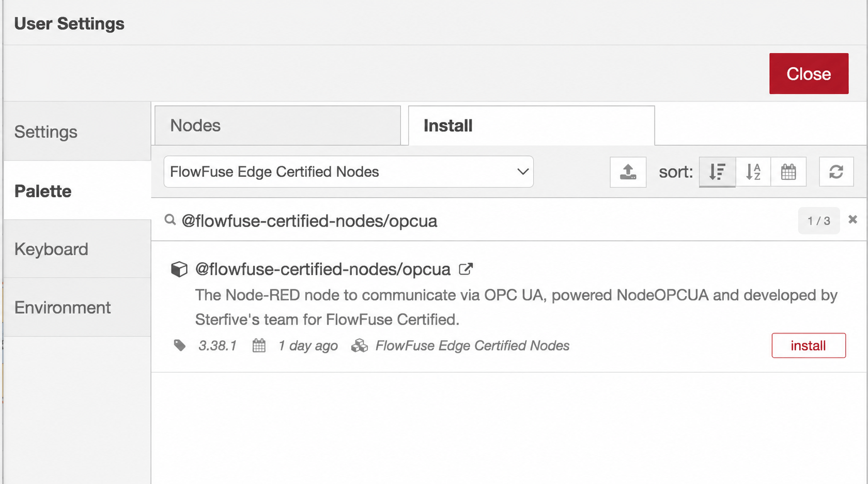Click the version number 3.38.1
868x484 pixels.
click(x=218, y=345)
